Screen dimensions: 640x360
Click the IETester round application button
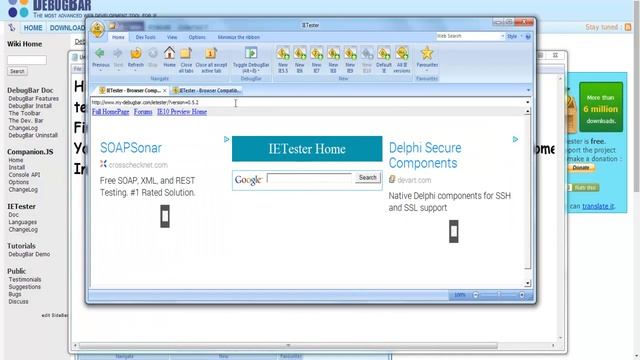97,29
